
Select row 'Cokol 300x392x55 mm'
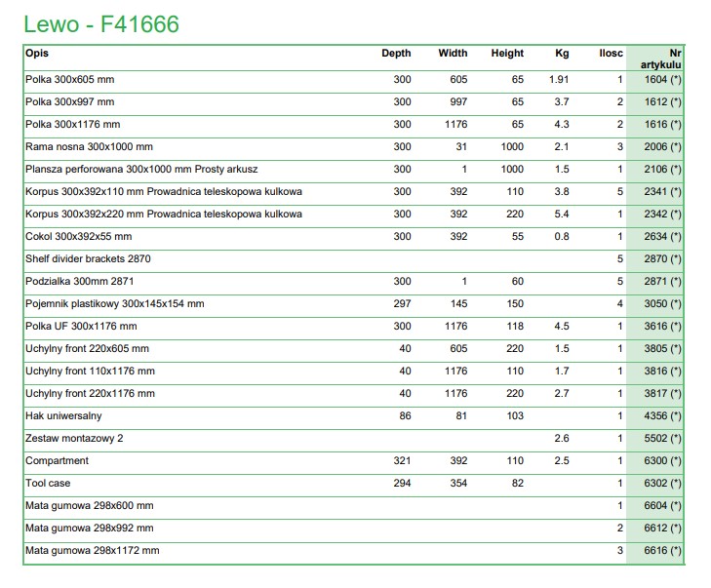click(354, 237)
